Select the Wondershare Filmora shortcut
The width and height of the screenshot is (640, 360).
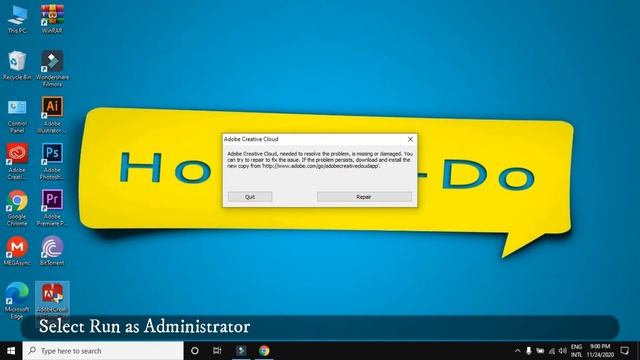click(52, 69)
